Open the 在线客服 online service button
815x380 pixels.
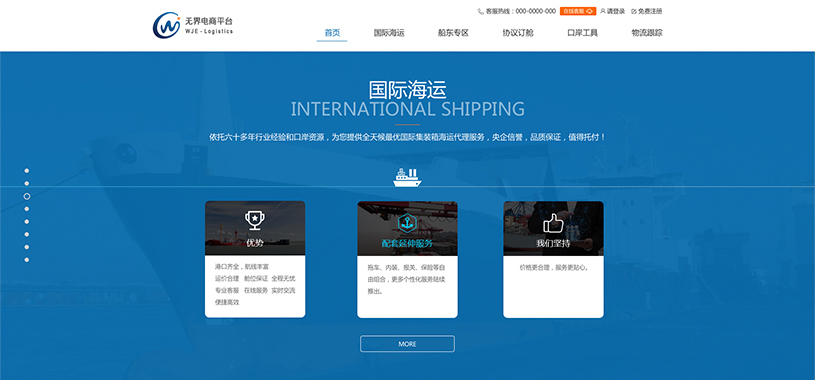click(x=578, y=11)
